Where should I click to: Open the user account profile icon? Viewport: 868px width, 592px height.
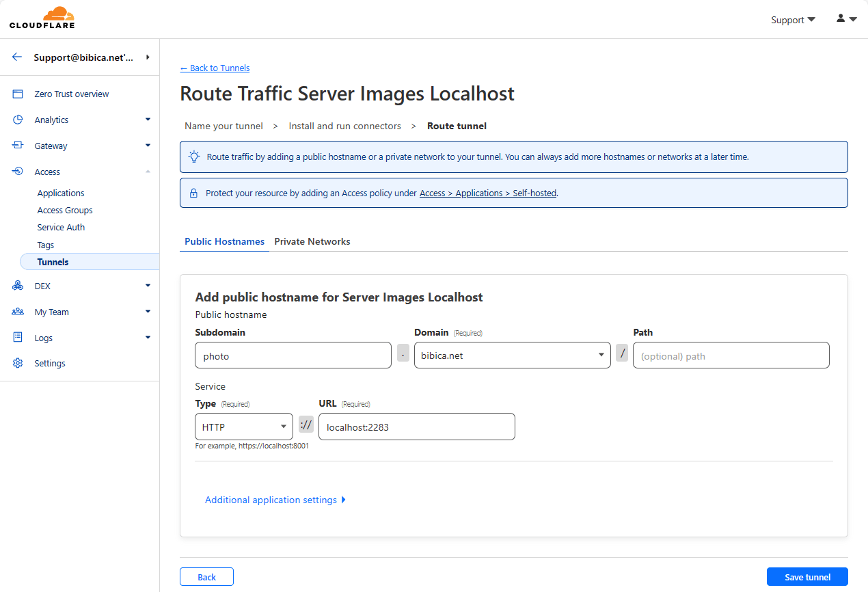tap(841, 18)
